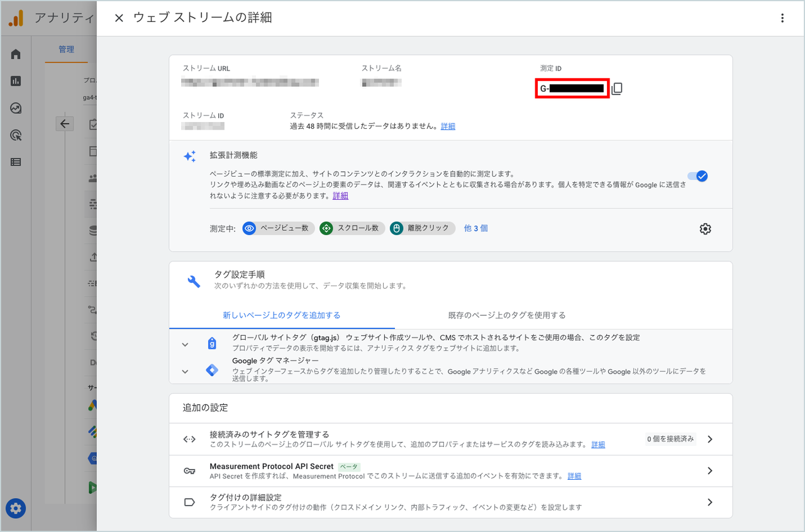805x532 pixels.
Task: Open enhanced measurement settings gear
Action: [705, 229]
